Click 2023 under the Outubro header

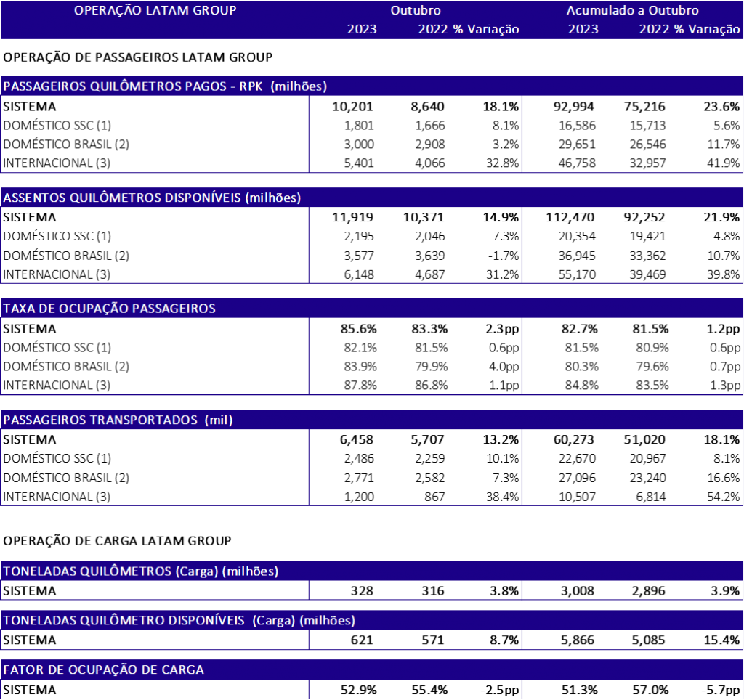(x=362, y=29)
